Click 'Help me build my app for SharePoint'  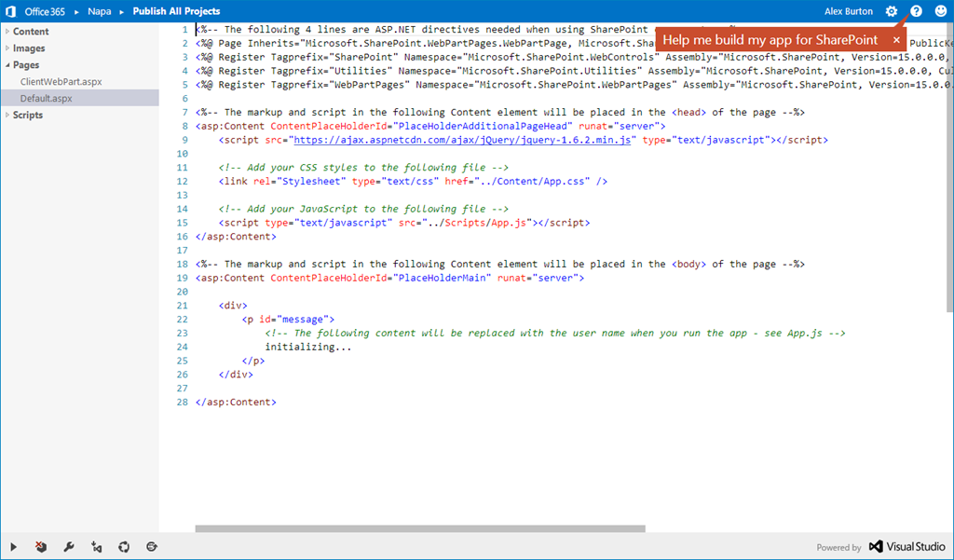click(x=770, y=39)
